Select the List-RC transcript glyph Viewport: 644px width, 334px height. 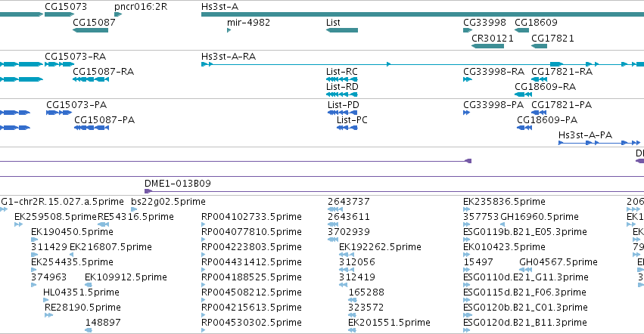pos(342,79)
